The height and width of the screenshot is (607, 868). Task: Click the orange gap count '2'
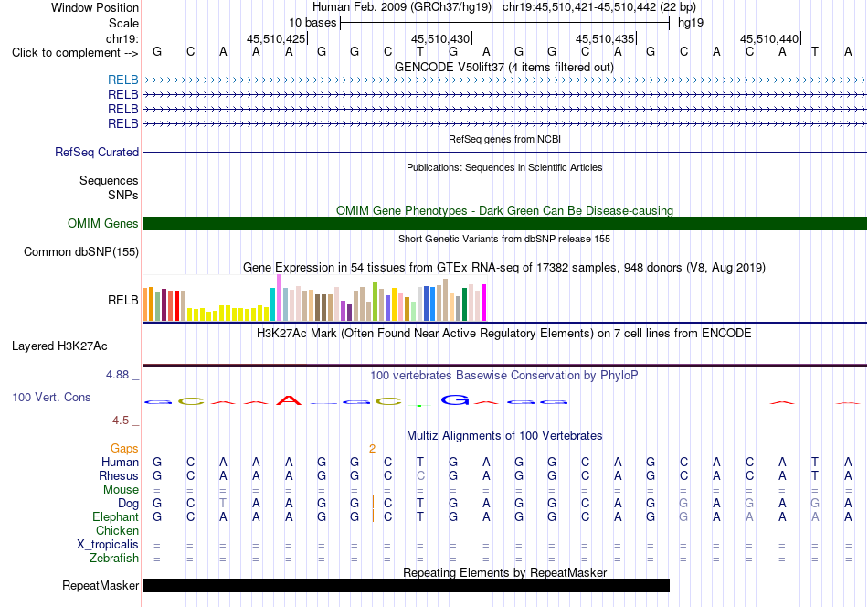[x=372, y=449]
